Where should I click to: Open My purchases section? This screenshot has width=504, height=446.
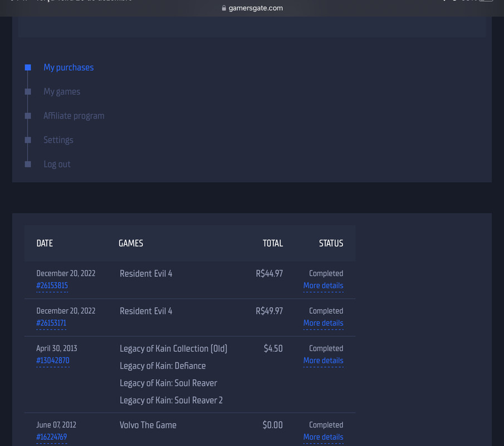coord(68,67)
